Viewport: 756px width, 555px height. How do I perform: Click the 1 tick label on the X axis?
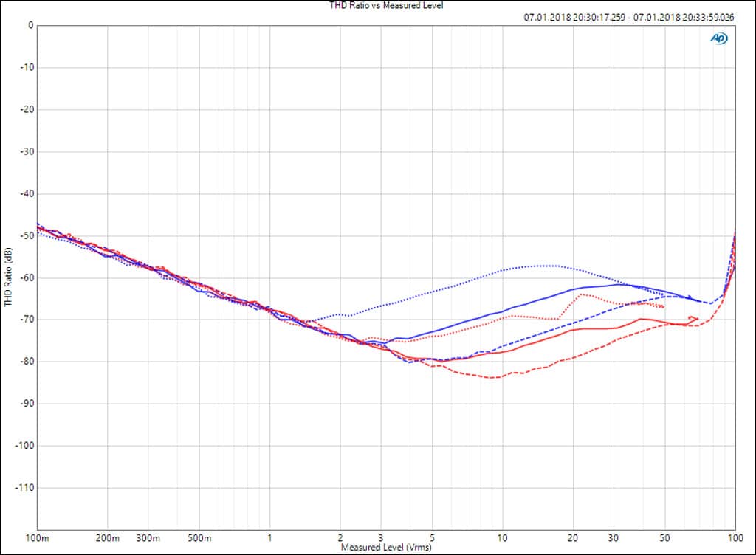[270, 537]
